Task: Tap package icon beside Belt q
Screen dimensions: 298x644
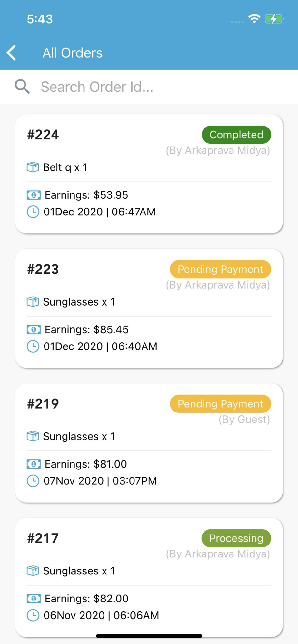Action: pos(33,167)
